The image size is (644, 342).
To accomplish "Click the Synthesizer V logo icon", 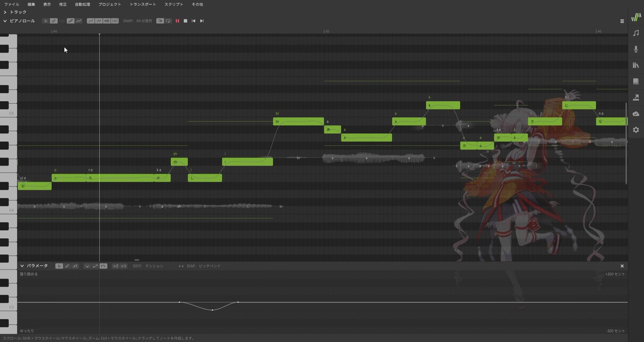I will 636,17.
